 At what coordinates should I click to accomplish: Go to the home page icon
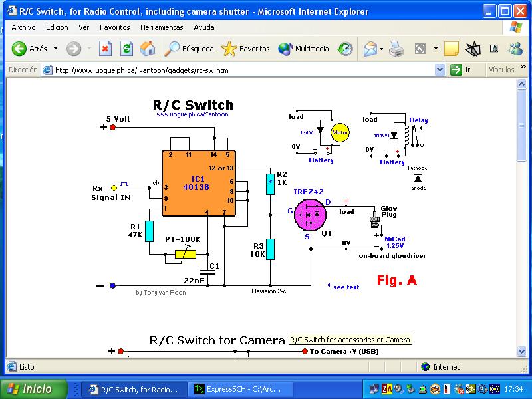(148, 49)
